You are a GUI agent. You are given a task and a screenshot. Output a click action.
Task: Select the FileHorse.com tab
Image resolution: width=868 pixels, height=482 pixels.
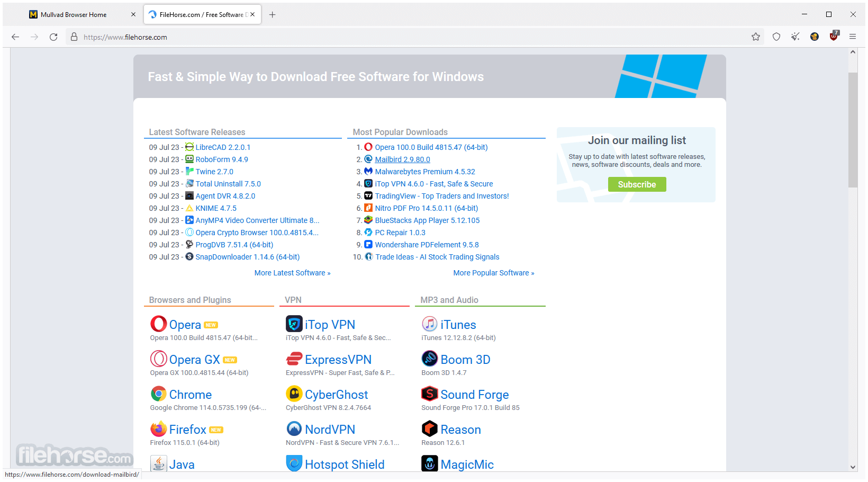tap(201, 15)
